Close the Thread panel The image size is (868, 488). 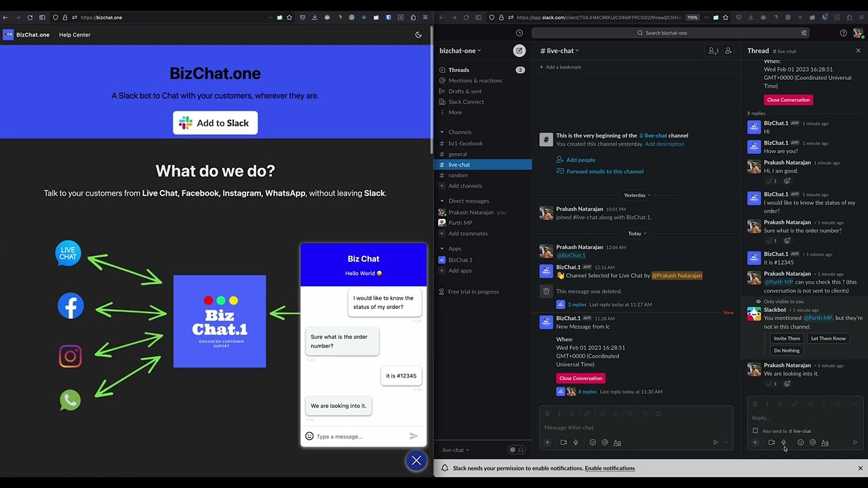(858, 51)
